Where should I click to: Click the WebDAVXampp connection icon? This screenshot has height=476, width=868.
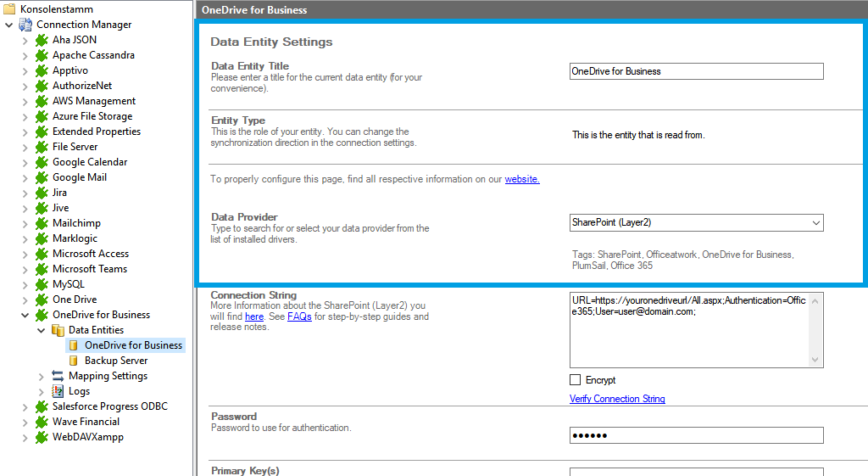[42, 437]
